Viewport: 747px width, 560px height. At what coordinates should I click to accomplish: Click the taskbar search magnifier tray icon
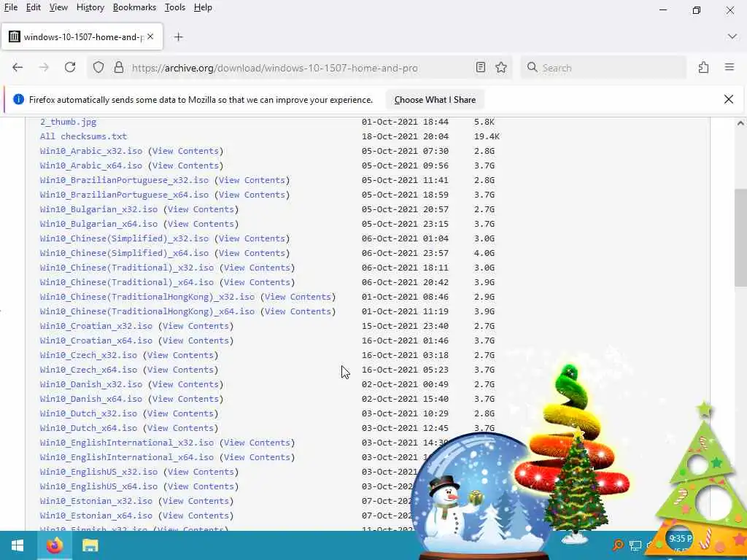[618, 545]
